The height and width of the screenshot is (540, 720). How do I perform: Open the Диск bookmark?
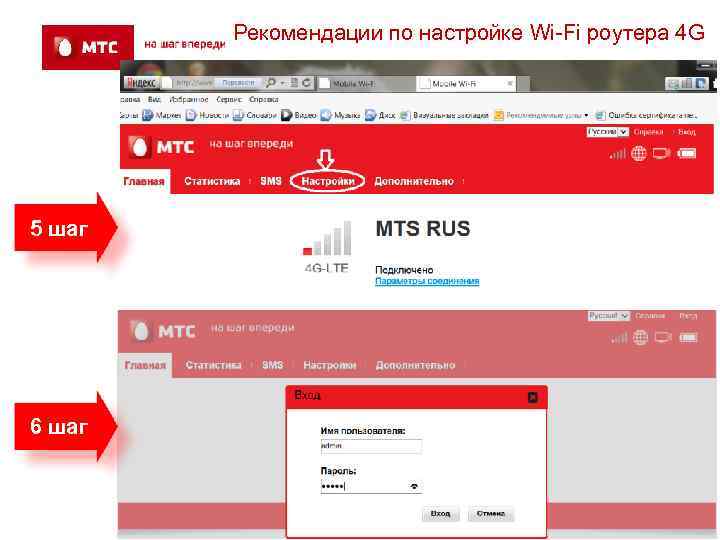tap(380, 115)
